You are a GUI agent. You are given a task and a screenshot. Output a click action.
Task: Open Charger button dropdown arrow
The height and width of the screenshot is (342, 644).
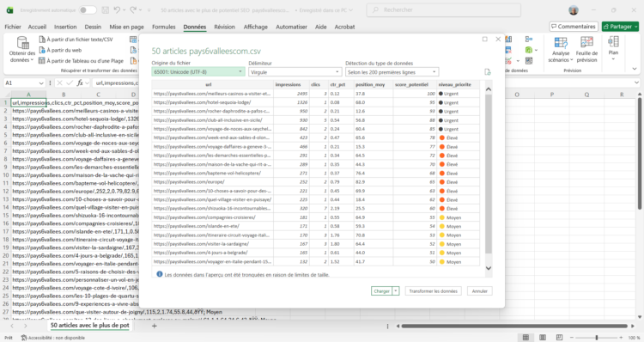click(x=396, y=291)
